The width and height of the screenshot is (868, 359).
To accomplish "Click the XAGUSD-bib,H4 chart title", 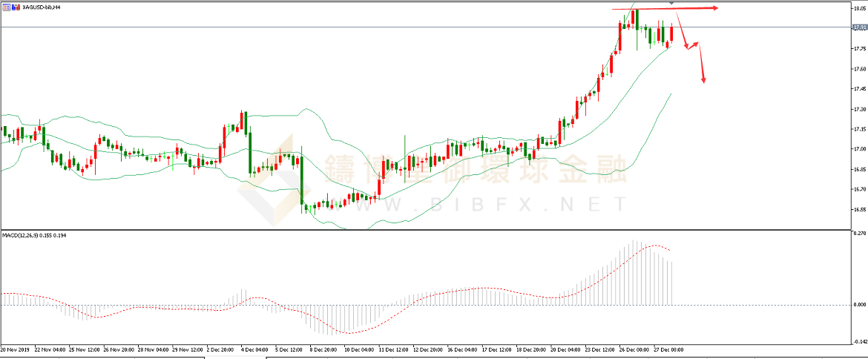I will pos(42,7).
